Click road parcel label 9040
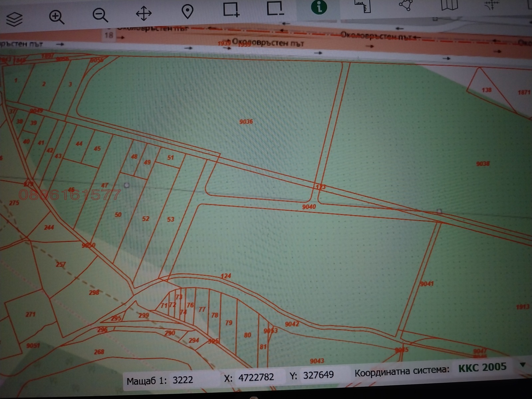The width and height of the screenshot is (532, 399). pyautogui.click(x=309, y=207)
